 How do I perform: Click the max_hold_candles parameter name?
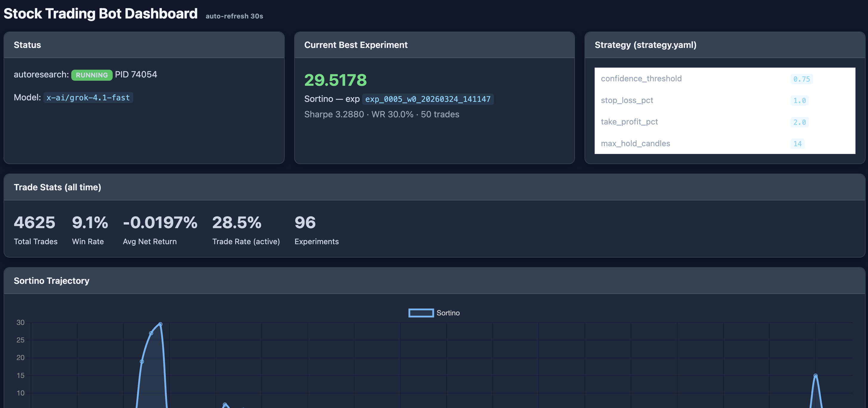[x=635, y=144]
